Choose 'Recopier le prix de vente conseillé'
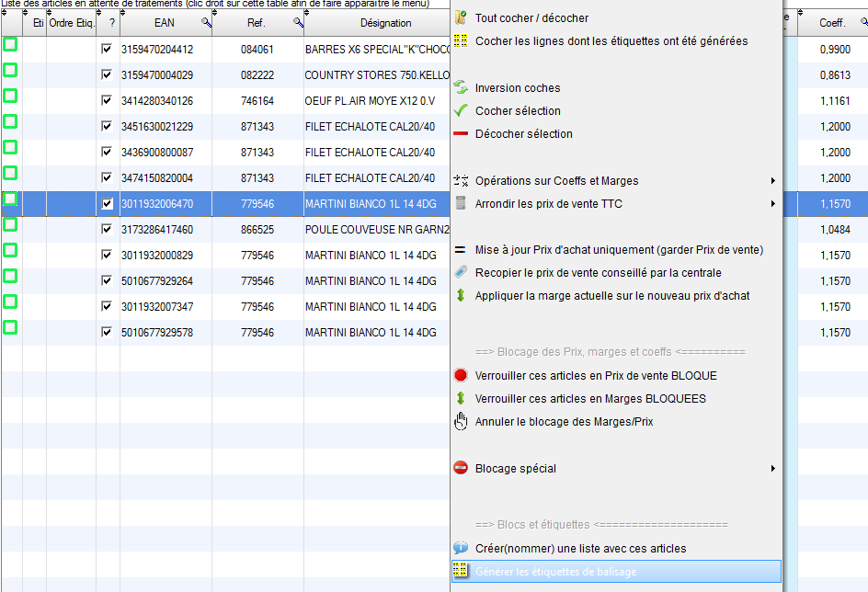The height and width of the screenshot is (592, 868). click(598, 272)
